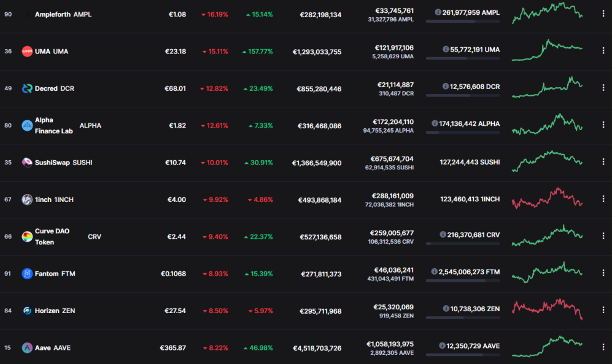The height and width of the screenshot is (364, 612).
Task: Click Decred price €68.01
Action: [x=175, y=88]
